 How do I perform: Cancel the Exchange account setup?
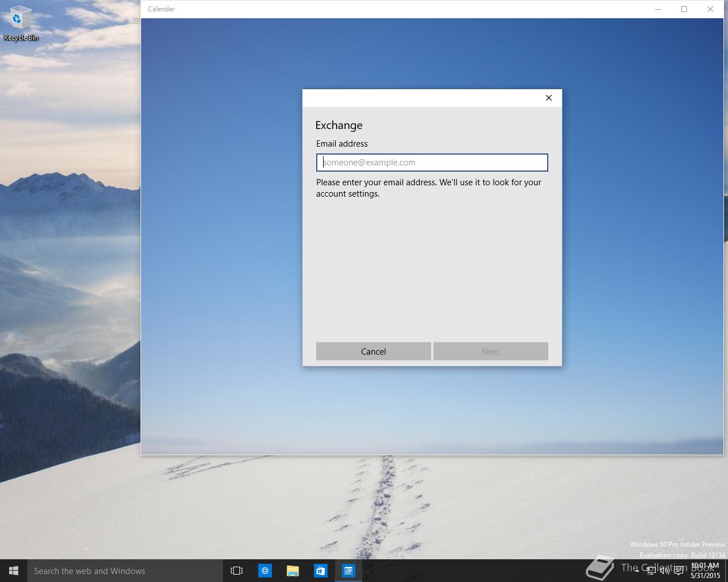(373, 351)
